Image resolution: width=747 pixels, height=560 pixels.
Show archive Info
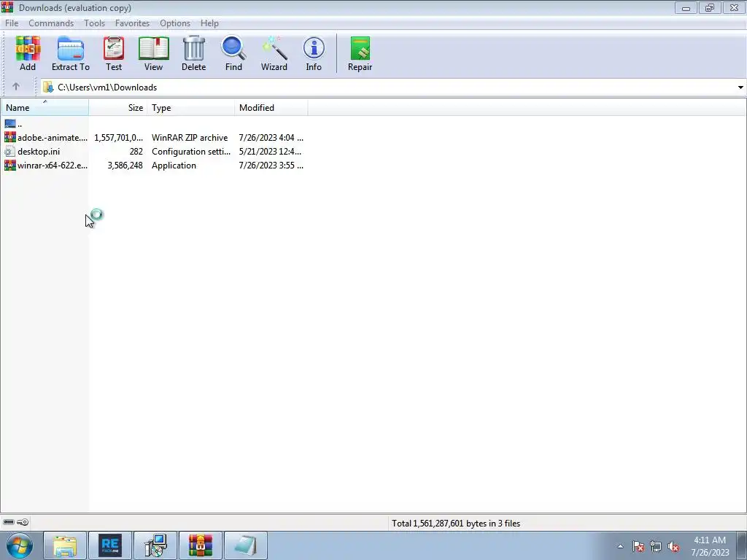point(314,53)
